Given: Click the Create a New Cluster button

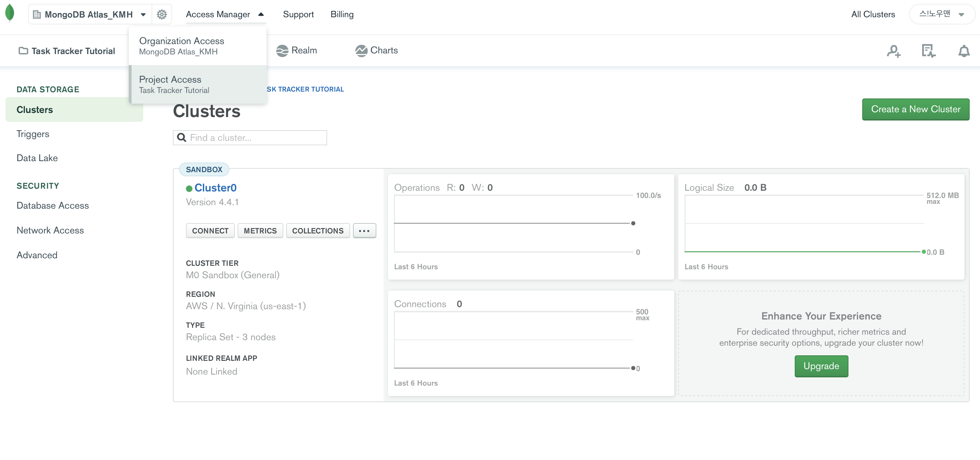Looking at the screenshot, I should pyautogui.click(x=915, y=109).
